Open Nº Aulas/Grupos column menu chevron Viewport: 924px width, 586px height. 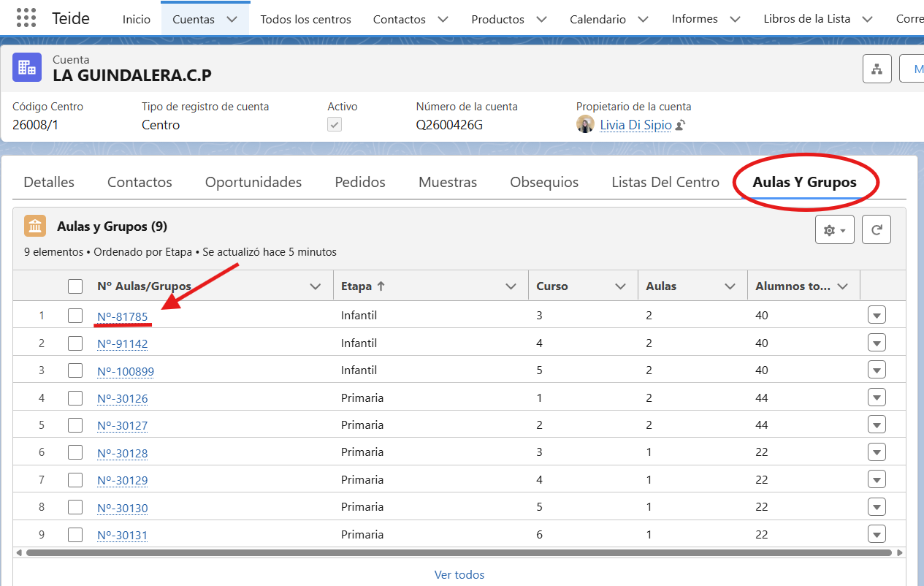[316, 286]
